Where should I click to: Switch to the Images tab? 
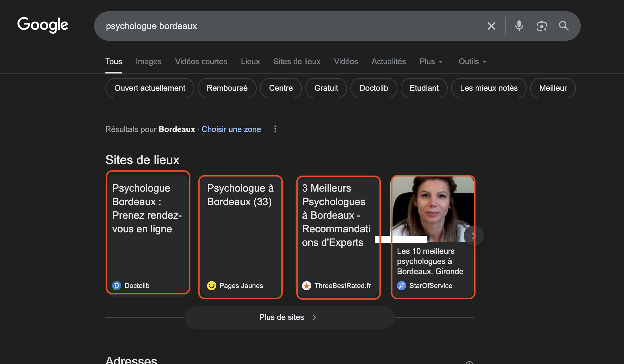pyautogui.click(x=148, y=62)
